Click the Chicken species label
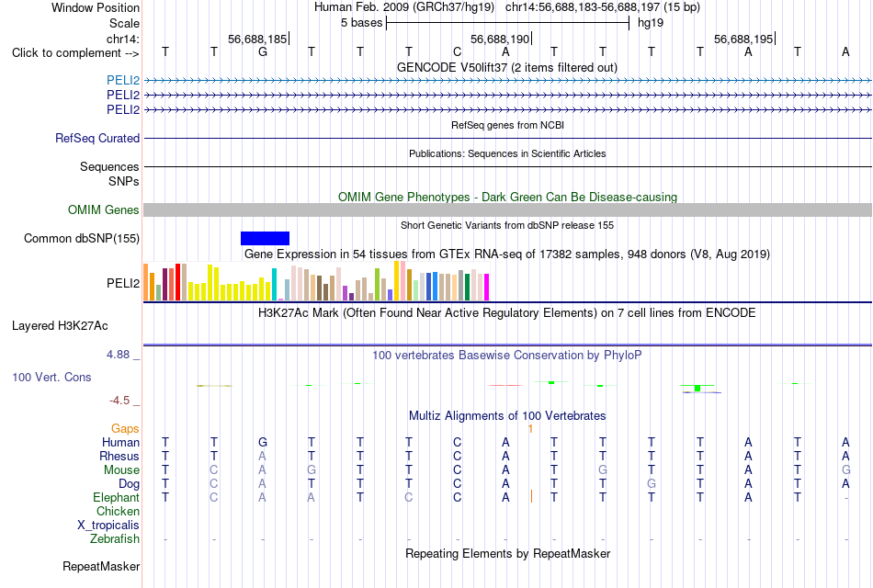The height and width of the screenshot is (588, 873). click(118, 511)
